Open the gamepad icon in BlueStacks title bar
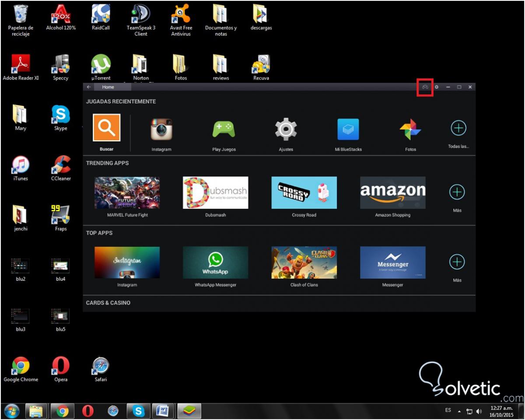Image resolution: width=525 pixels, height=420 pixels. pos(425,87)
